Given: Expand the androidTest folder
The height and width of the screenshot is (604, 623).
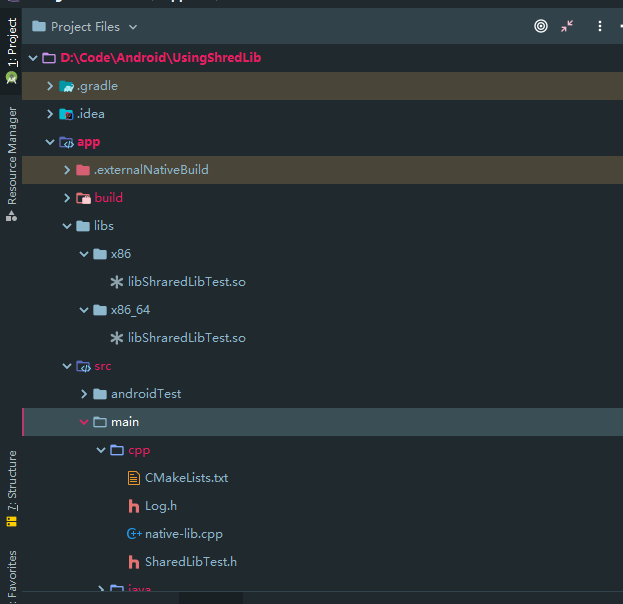Looking at the screenshot, I should click(84, 394).
